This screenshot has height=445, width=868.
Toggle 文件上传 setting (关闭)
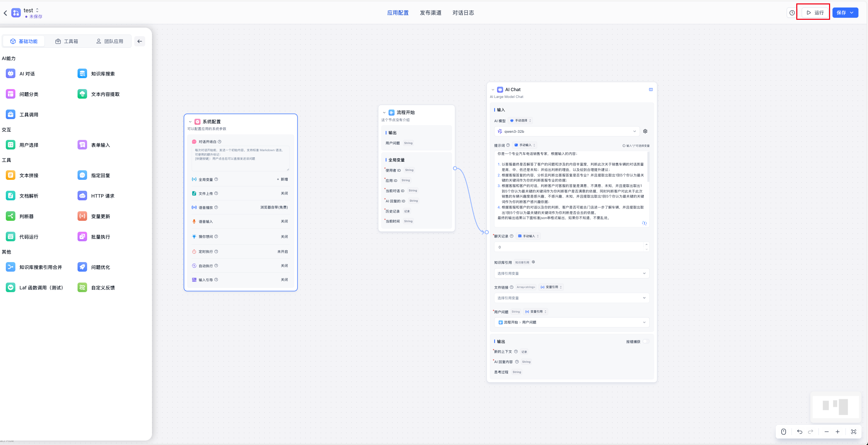(x=284, y=193)
